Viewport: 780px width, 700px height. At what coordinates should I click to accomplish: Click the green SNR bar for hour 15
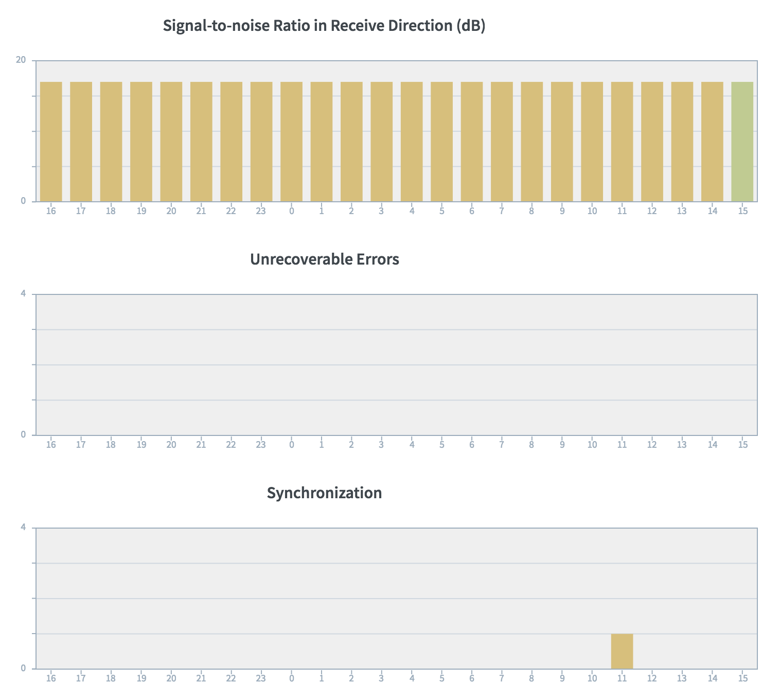click(x=742, y=142)
